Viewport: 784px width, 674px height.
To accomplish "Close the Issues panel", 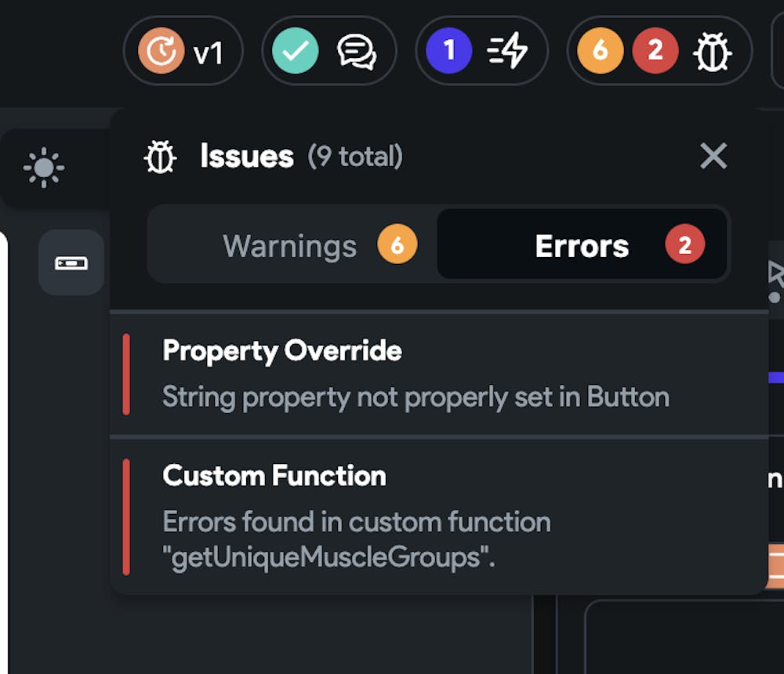I will pos(713,156).
